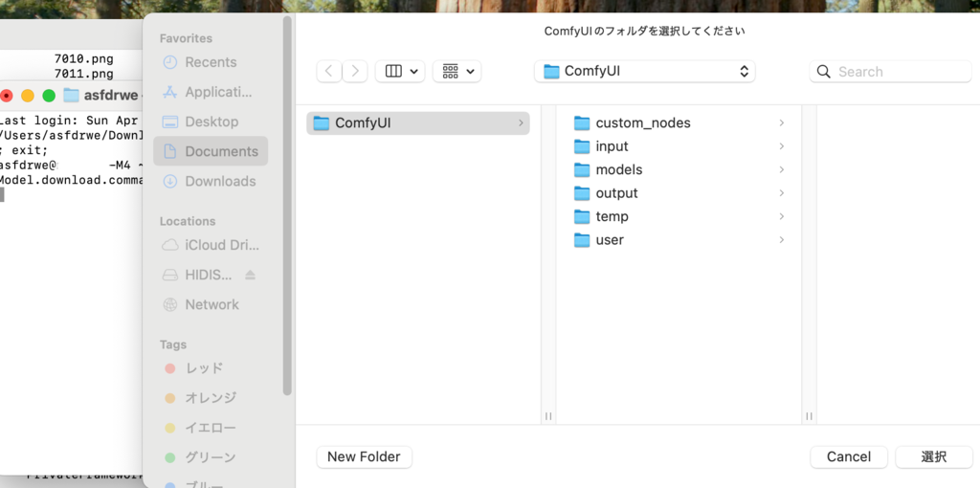980x488 pixels.
Task: Click the output folder icon
Action: point(582,193)
